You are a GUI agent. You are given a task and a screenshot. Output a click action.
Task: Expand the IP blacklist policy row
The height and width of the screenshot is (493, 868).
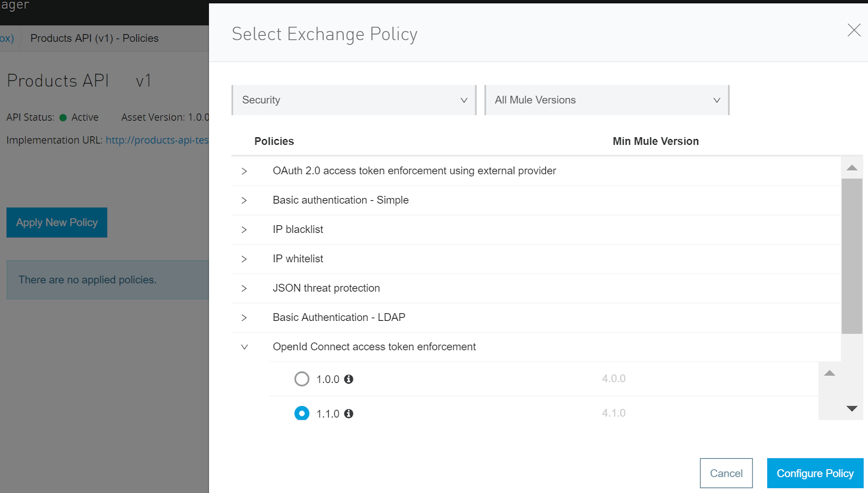[x=244, y=230]
